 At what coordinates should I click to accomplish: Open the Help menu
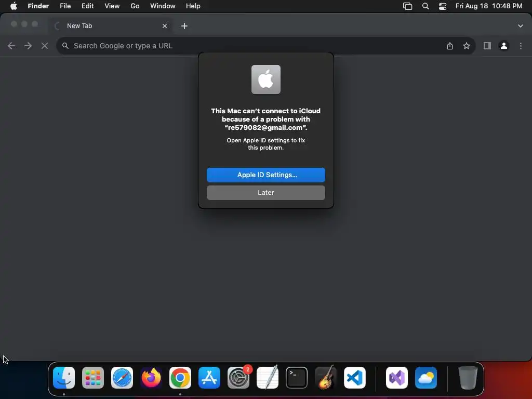[193, 6]
